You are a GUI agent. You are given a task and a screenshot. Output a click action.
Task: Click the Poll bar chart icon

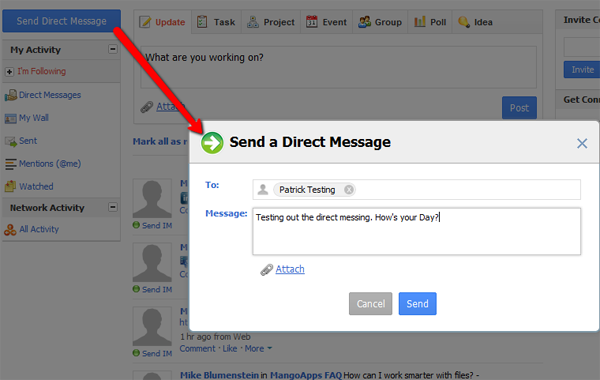pos(420,22)
